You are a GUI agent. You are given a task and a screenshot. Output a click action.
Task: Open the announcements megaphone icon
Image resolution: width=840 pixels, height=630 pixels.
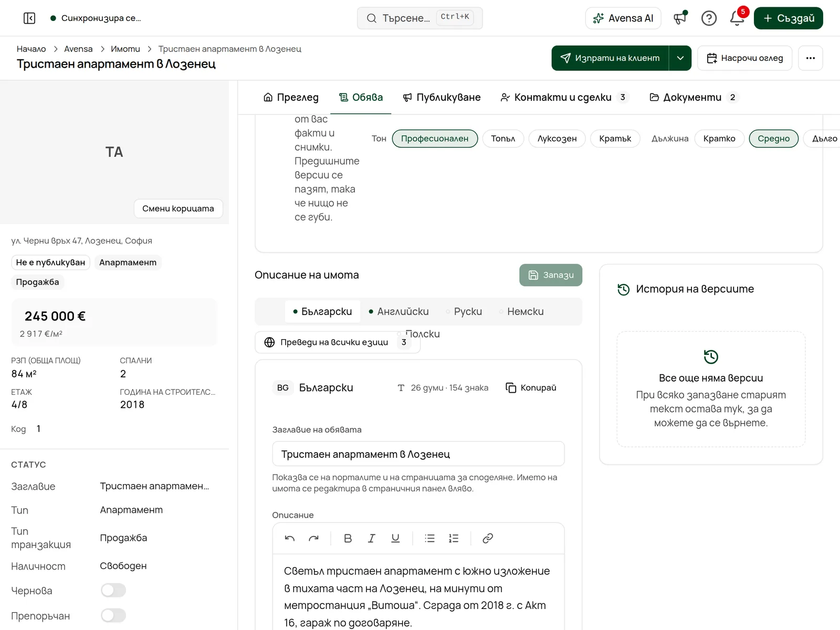coord(680,18)
